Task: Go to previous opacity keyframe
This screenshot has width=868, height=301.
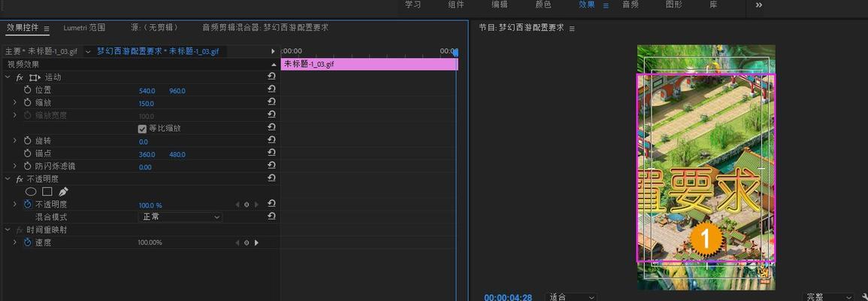Action: (x=238, y=205)
